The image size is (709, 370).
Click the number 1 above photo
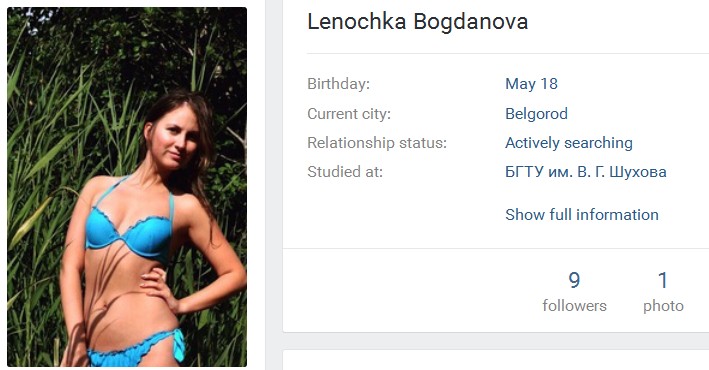(x=663, y=280)
